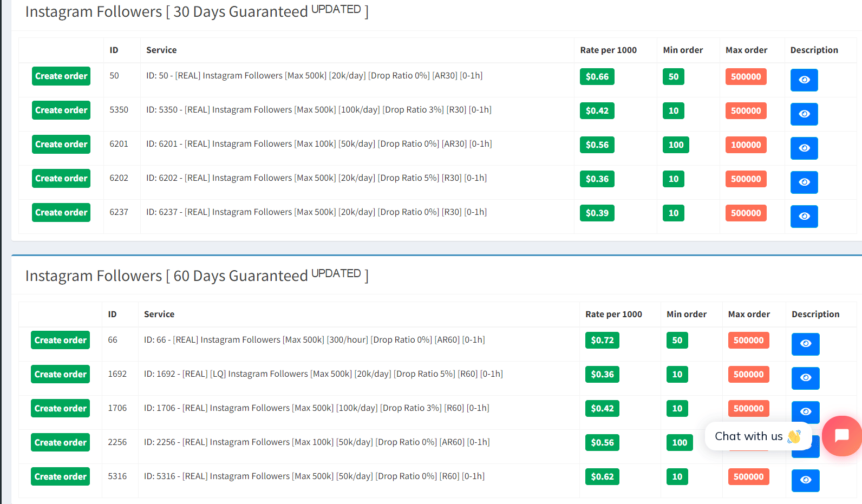Viewport: 862px width, 504px height.
Task: Show description for service 6201
Action: click(x=804, y=148)
